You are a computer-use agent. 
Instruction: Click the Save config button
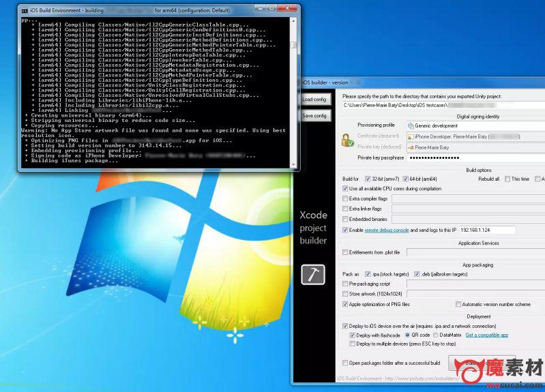(314, 116)
